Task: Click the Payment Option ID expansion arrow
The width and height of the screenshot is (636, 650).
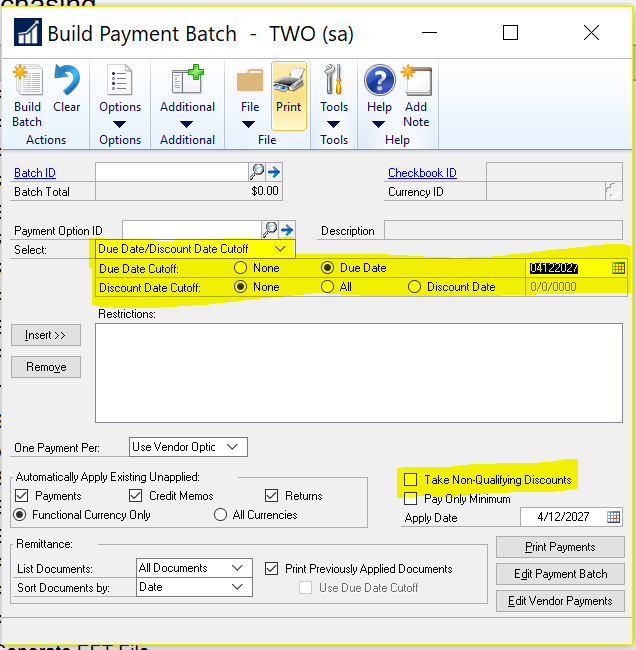Action: tap(287, 230)
